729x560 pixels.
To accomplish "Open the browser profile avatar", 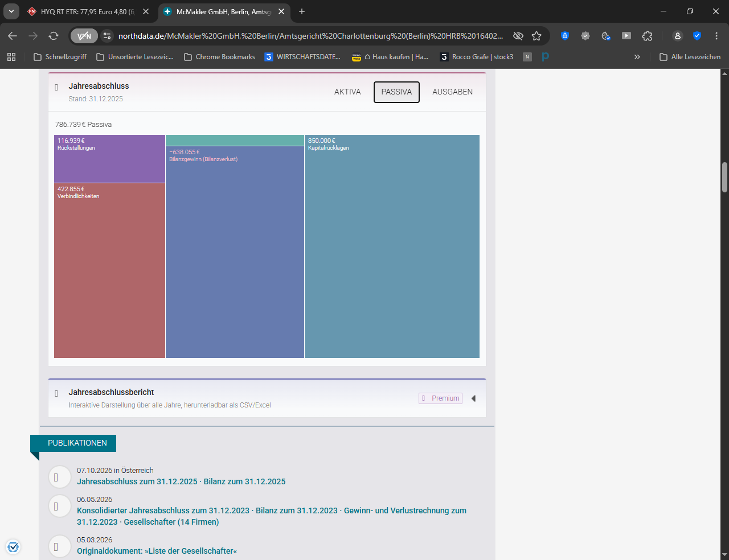I will coord(677,36).
